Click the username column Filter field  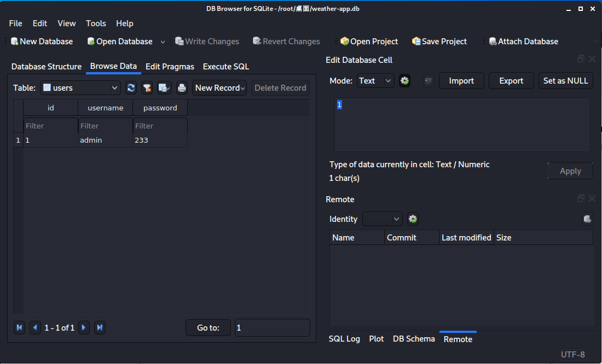[105, 126]
